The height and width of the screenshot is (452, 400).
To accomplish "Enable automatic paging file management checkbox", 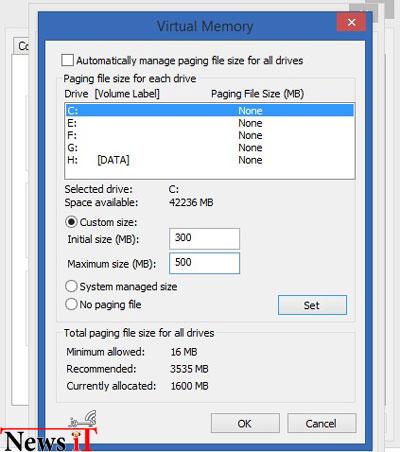I will 68,60.
